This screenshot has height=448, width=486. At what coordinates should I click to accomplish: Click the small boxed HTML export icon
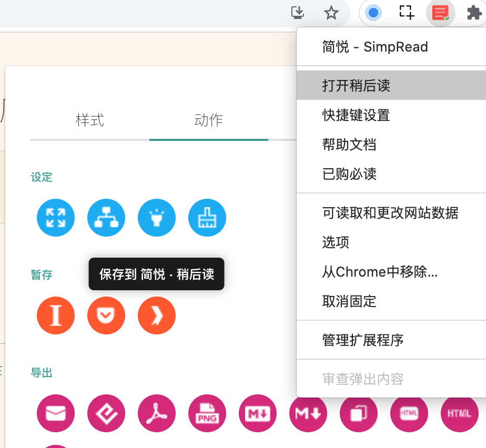409,413
